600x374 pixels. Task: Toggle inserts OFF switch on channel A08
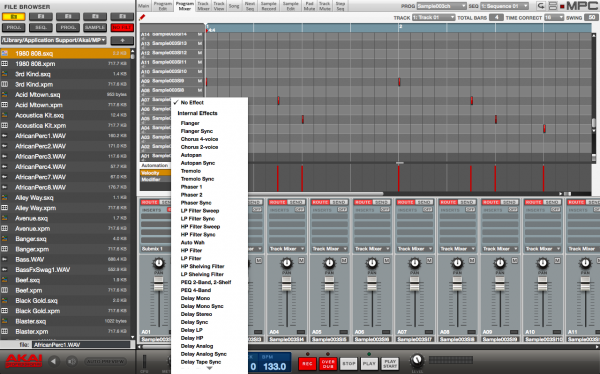point(470,210)
